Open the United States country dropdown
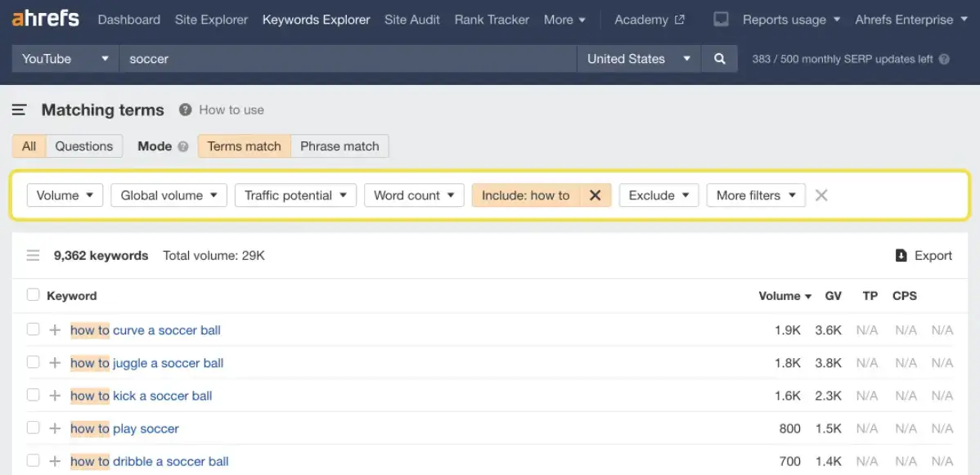 tap(638, 58)
